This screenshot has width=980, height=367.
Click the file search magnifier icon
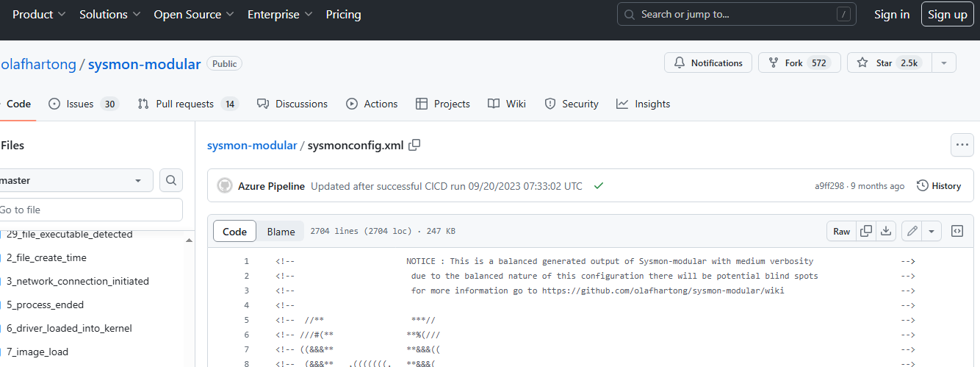click(x=171, y=180)
